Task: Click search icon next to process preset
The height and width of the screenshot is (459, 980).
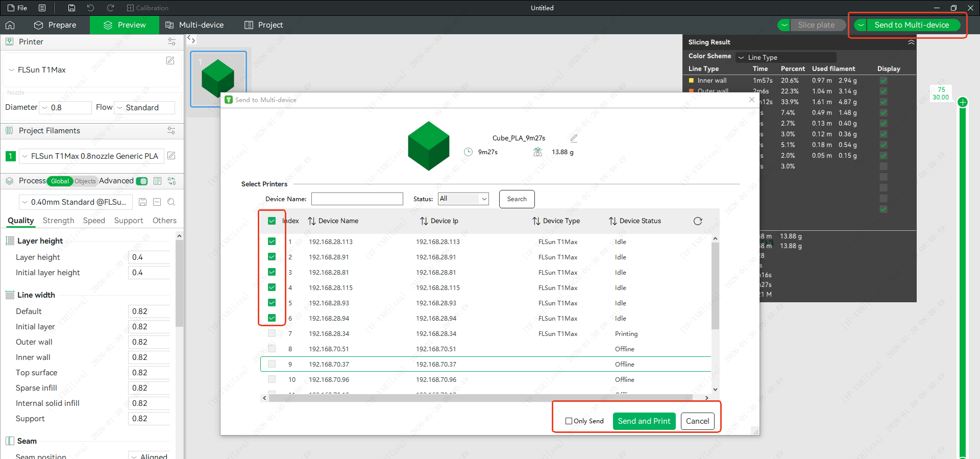Action: pyautogui.click(x=171, y=202)
